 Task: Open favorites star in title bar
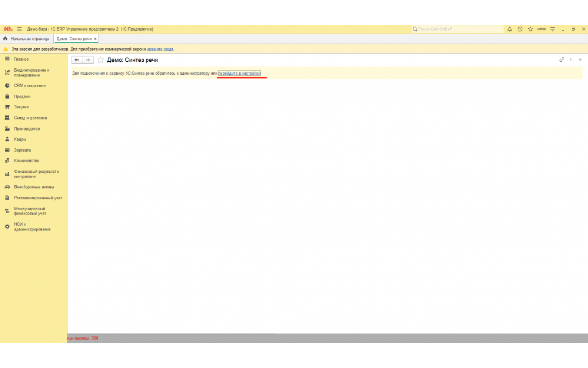coord(530,29)
